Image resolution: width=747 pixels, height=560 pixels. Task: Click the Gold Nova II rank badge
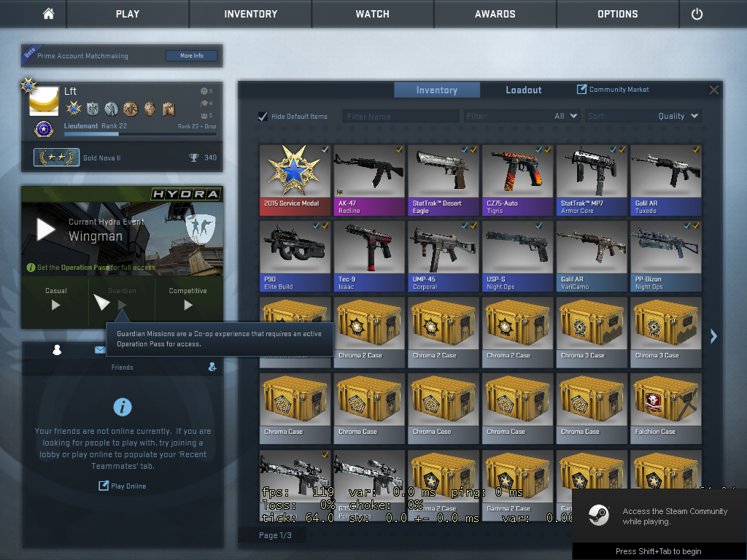coord(56,157)
